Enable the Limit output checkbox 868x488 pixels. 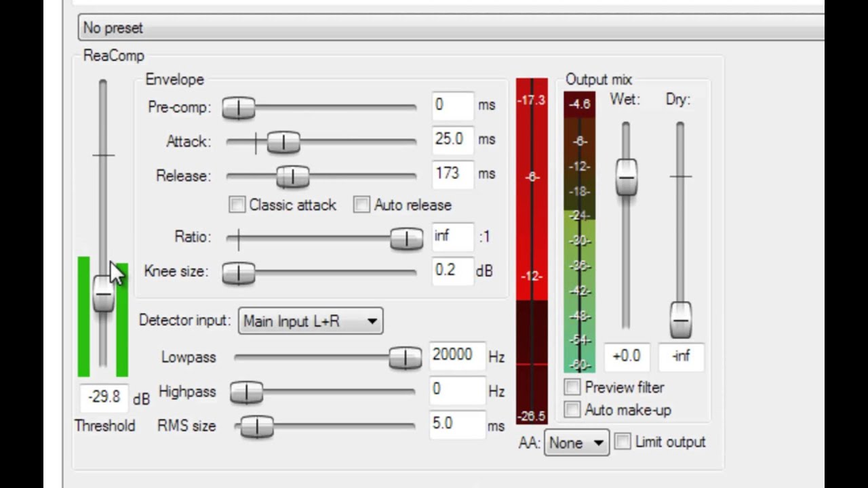click(x=623, y=442)
